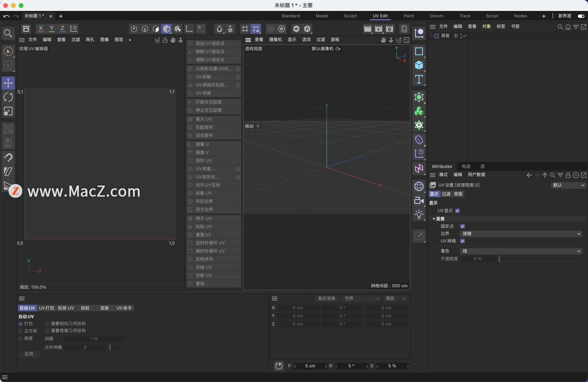The height and width of the screenshot is (382, 588).
Task: Click the 适合画布 command
Action: pyautogui.click(x=214, y=135)
